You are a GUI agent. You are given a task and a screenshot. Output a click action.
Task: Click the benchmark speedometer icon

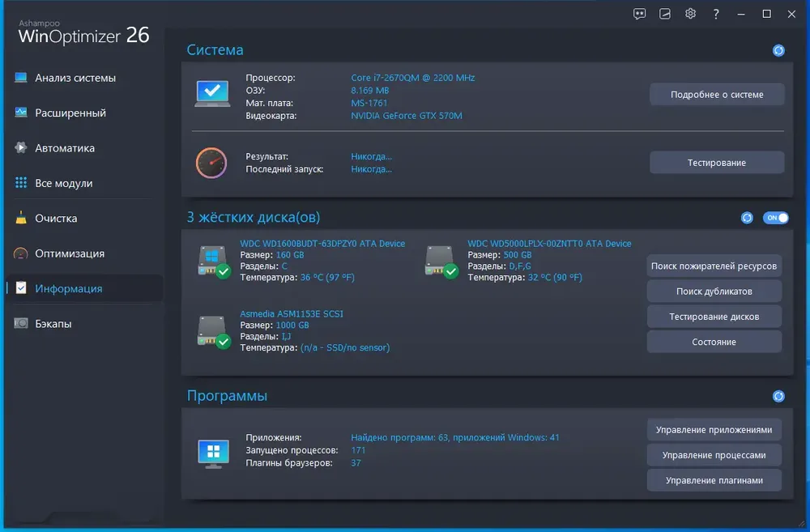[x=211, y=163]
